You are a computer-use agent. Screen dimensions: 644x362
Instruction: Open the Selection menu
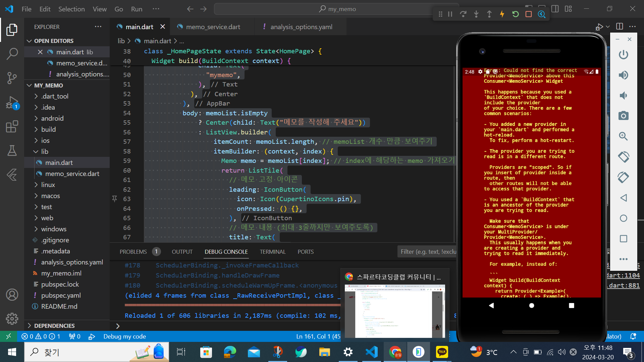point(71,9)
